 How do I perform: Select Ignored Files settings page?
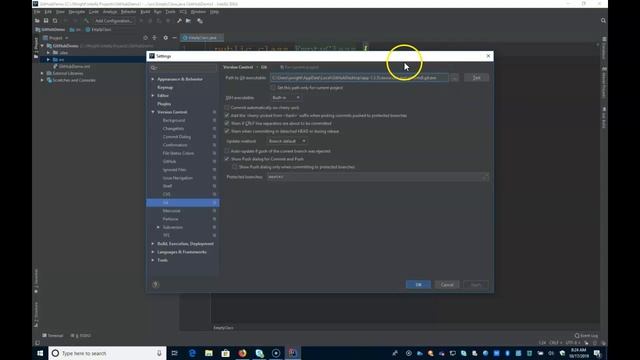click(x=174, y=169)
